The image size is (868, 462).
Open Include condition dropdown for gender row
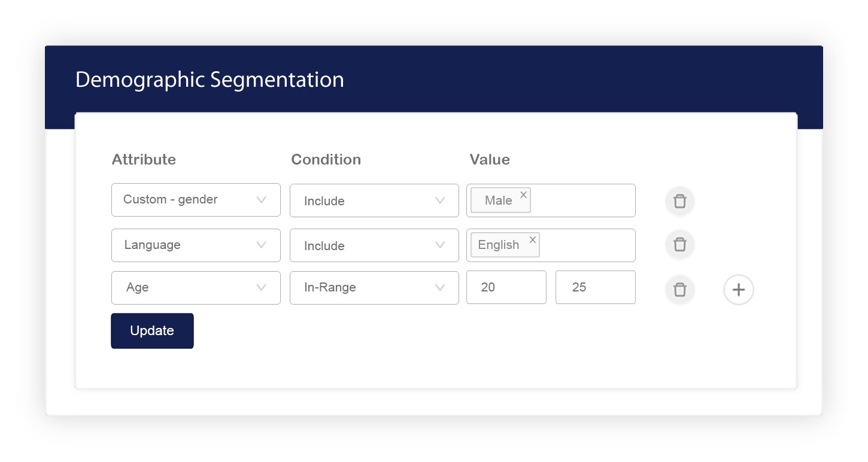point(374,200)
